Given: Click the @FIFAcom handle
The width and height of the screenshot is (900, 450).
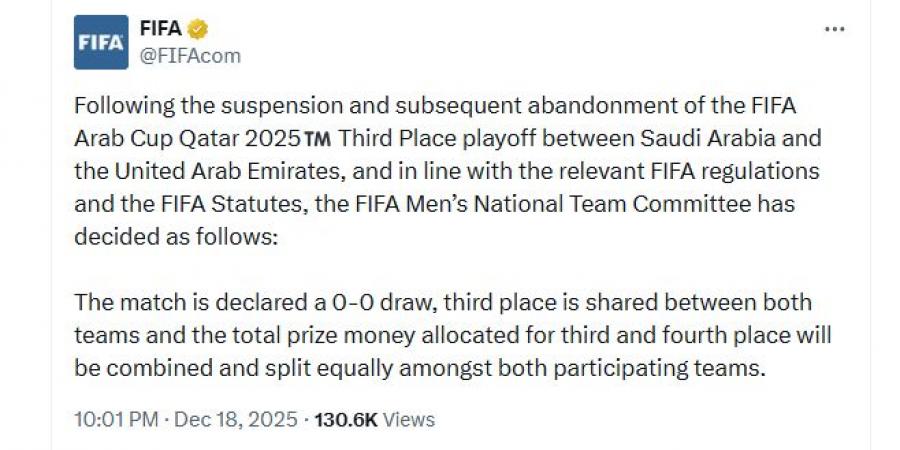Looking at the screenshot, I should point(190,56).
